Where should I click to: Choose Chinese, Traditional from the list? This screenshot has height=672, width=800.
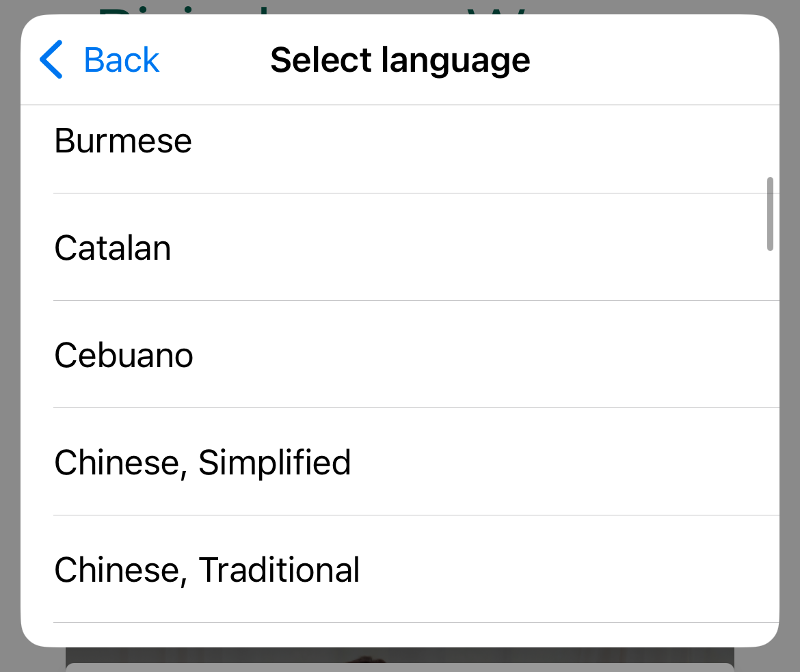pyautogui.click(x=206, y=569)
